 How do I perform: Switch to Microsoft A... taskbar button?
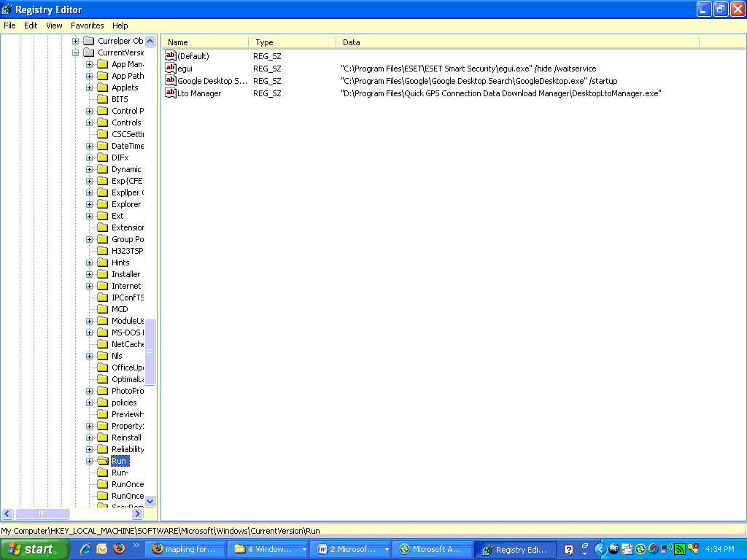point(433,550)
